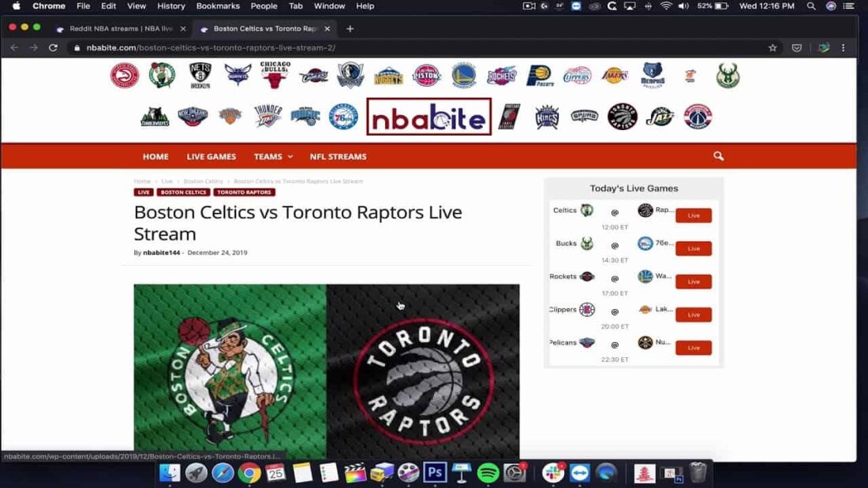Click the San Antonio Spurs team logo
Screen dimensions: 868x488
coord(585,116)
